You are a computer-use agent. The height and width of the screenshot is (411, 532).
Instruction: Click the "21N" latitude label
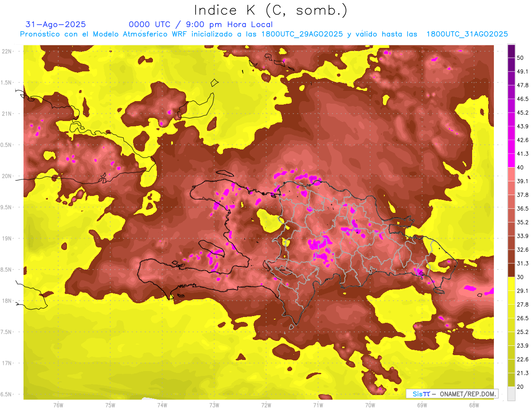point(7,114)
